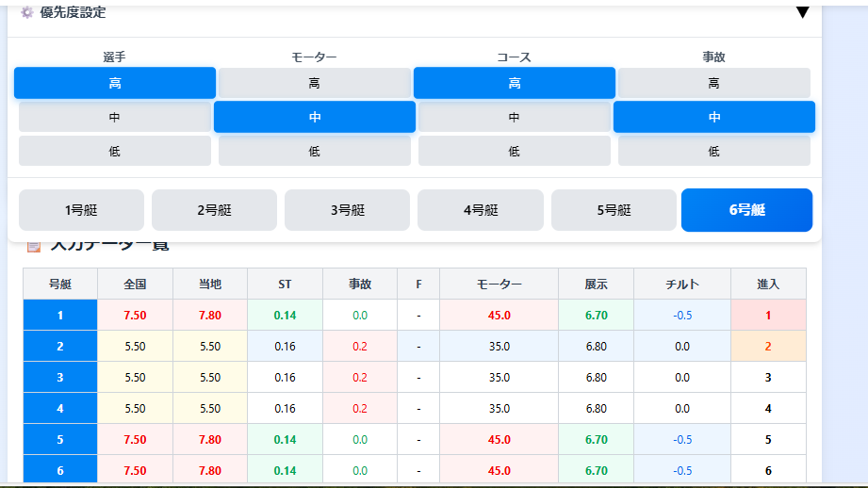Set モーター priority to 中
868x488 pixels.
point(315,117)
